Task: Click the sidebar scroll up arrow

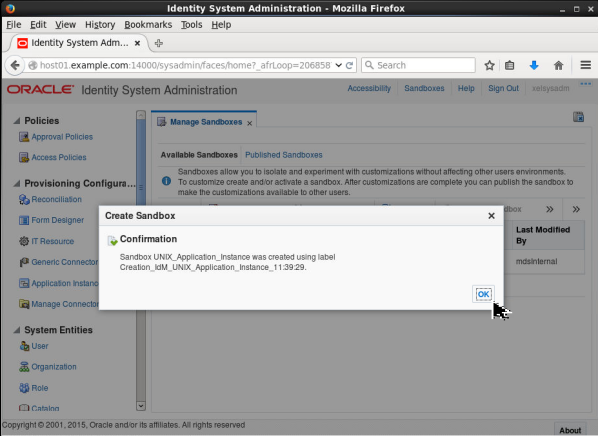Action: (141, 115)
